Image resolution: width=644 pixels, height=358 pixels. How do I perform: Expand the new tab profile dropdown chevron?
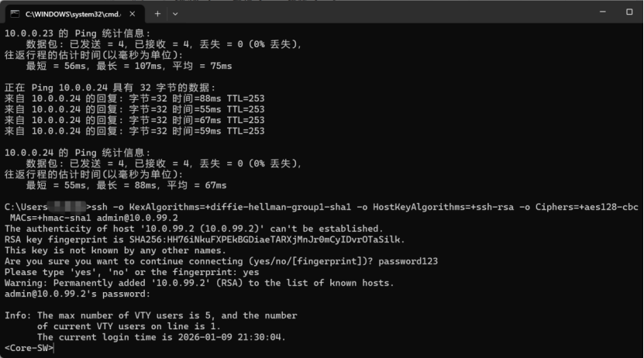pos(175,14)
